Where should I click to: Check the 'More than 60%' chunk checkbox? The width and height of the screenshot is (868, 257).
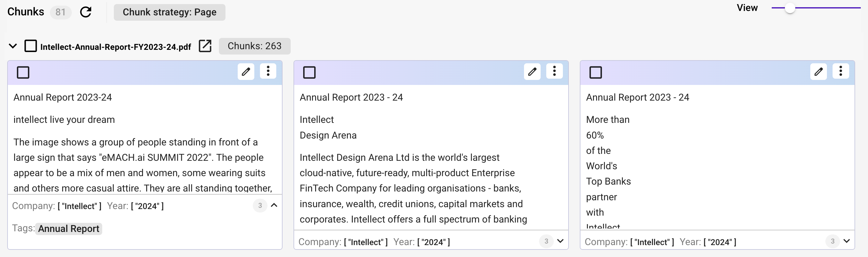pyautogui.click(x=595, y=72)
